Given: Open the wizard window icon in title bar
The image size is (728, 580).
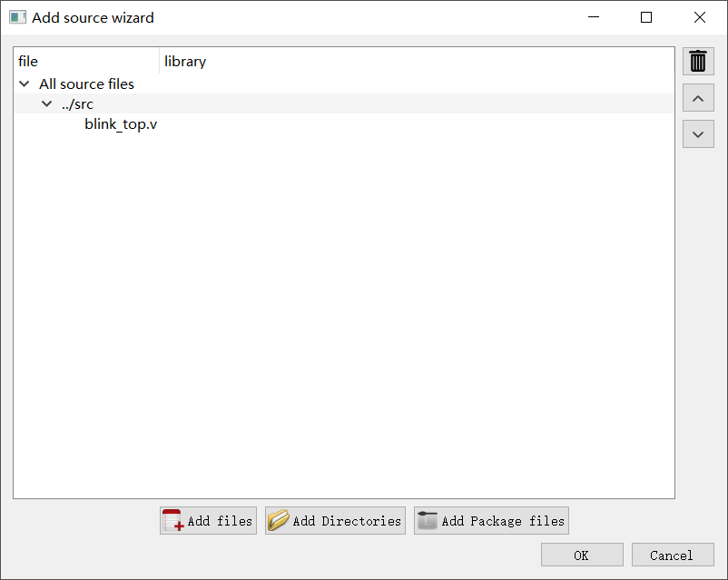Looking at the screenshot, I should pos(17,17).
